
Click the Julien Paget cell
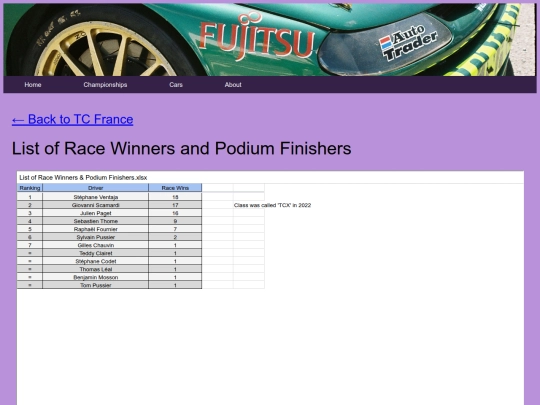click(96, 213)
